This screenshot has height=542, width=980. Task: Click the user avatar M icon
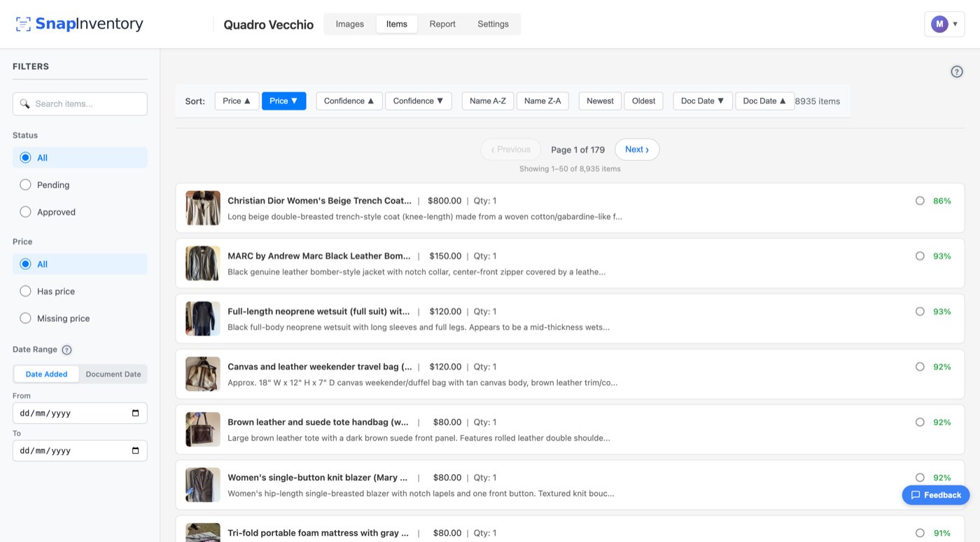(x=939, y=24)
